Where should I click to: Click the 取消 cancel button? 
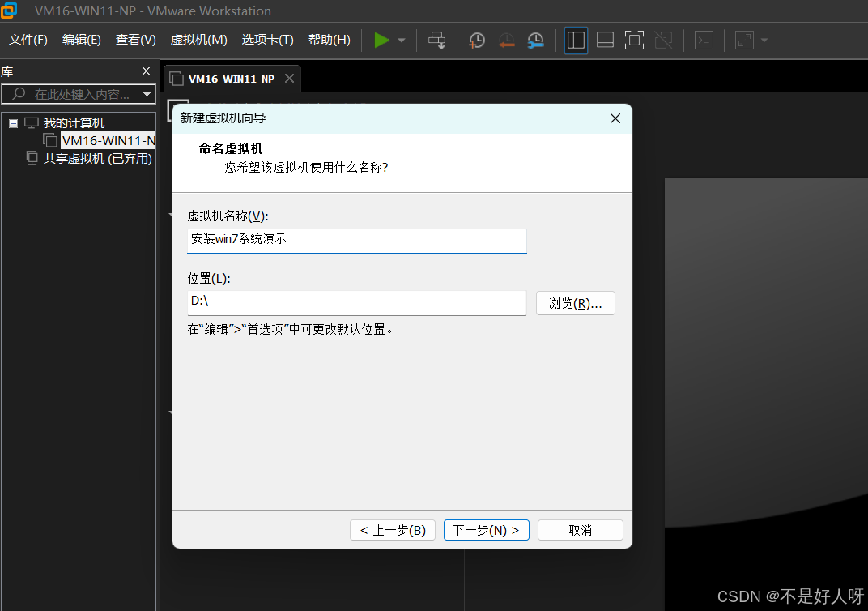tap(580, 530)
